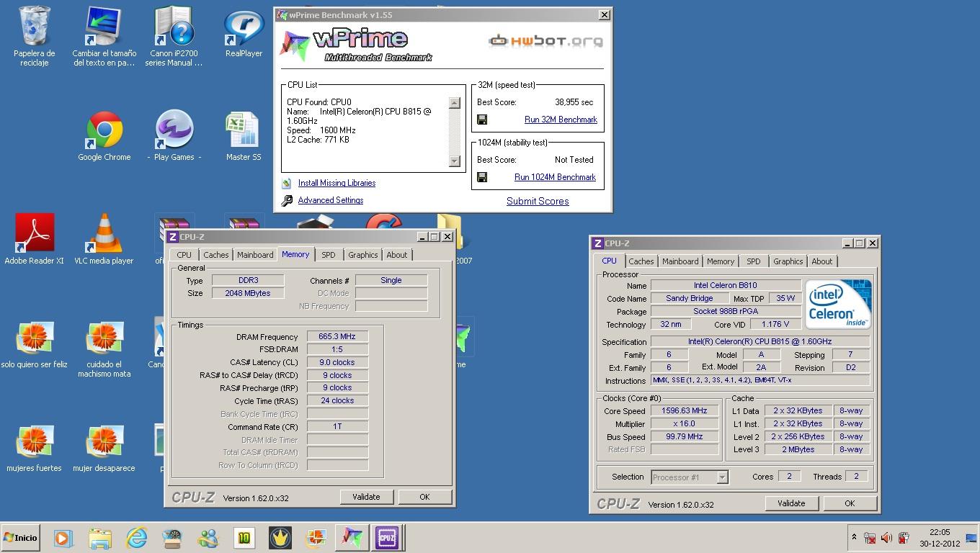The image size is (980, 553).
Task: Open 'Cambiar el tamaño del texto' shortcut
Action: click(104, 36)
